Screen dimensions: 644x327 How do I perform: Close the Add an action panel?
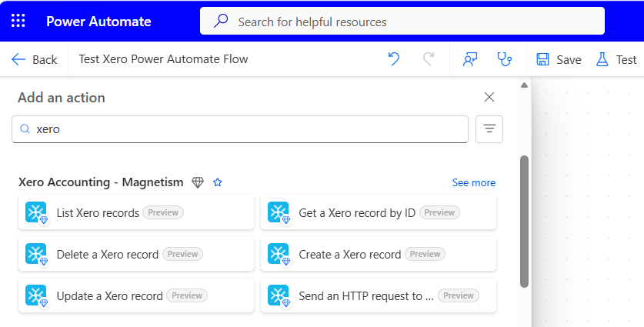coord(489,98)
